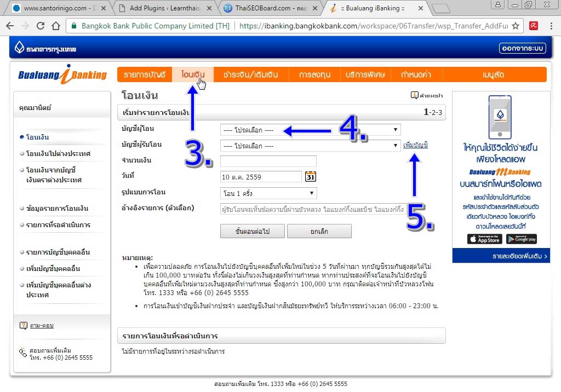Open the บัญชีผู้โอน account dropdown

coord(310,130)
